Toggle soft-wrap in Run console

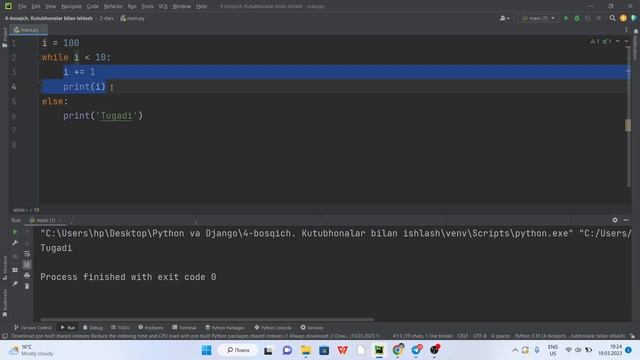tap(27, 253)
